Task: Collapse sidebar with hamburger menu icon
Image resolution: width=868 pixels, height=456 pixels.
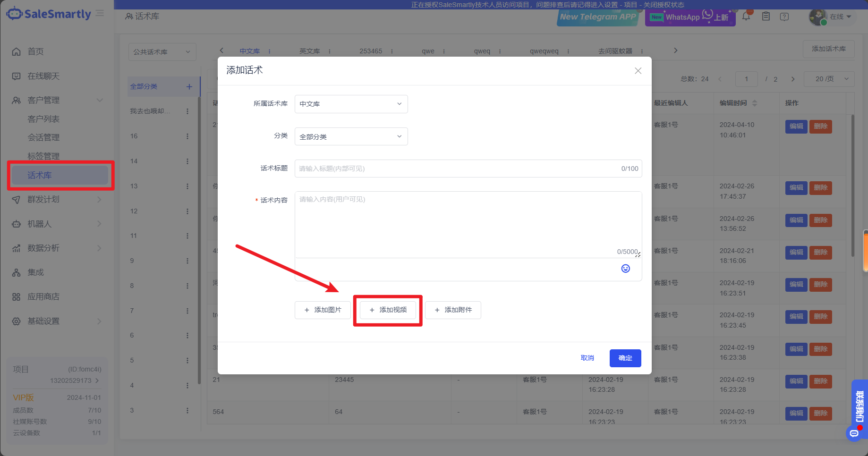Action: pos(100,13)
